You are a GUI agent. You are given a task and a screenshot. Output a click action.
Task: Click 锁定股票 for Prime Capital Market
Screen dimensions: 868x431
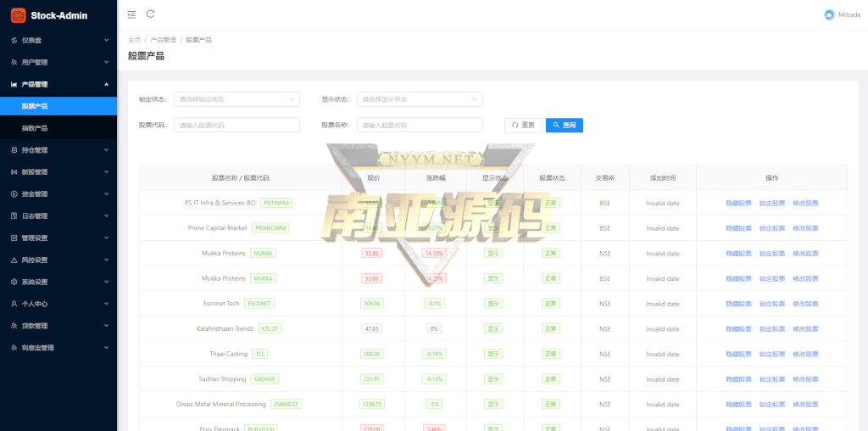point(771,228)
